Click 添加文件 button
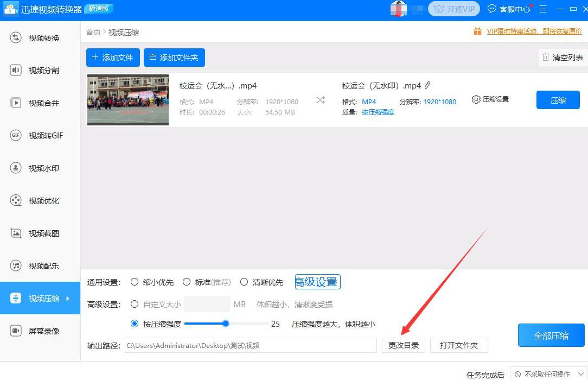The height and width of the screenshot is (380, 588). [x=113, y=58]
